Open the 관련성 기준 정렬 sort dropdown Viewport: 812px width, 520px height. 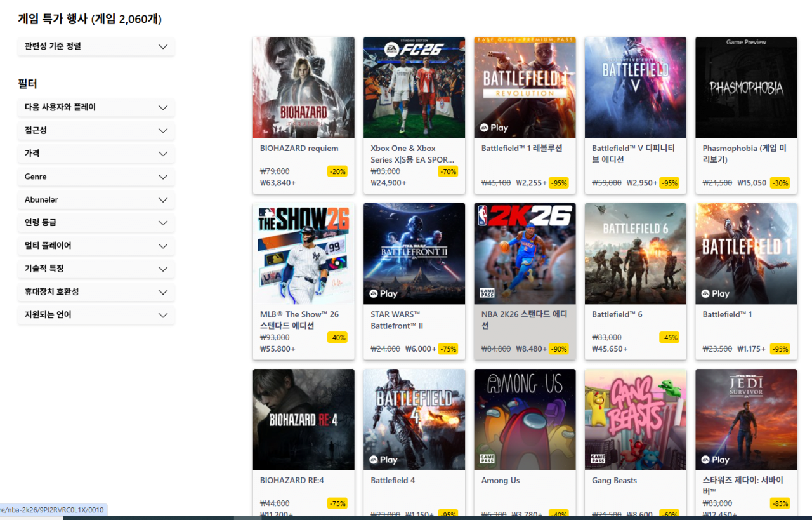point(96,46)
